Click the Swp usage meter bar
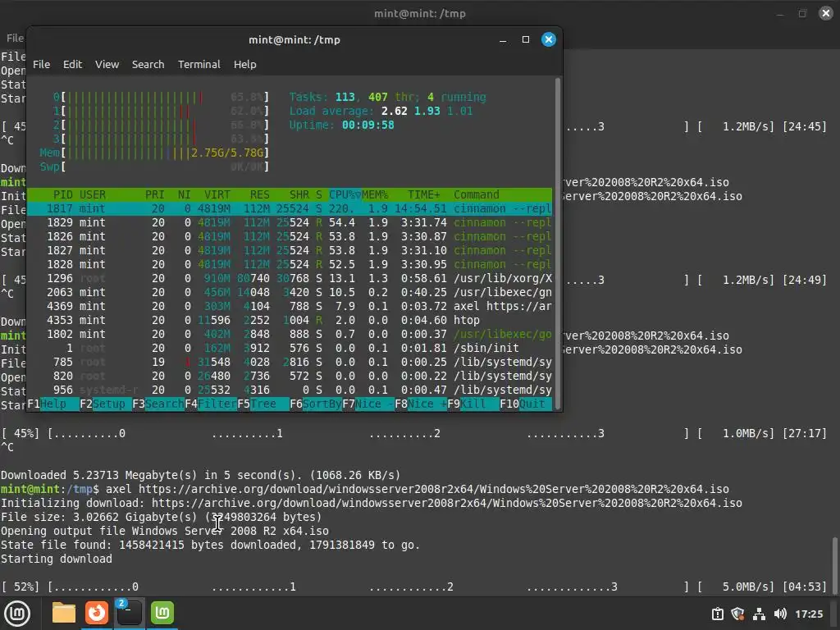The image size is (840, 630). click(x=154, y=167)
